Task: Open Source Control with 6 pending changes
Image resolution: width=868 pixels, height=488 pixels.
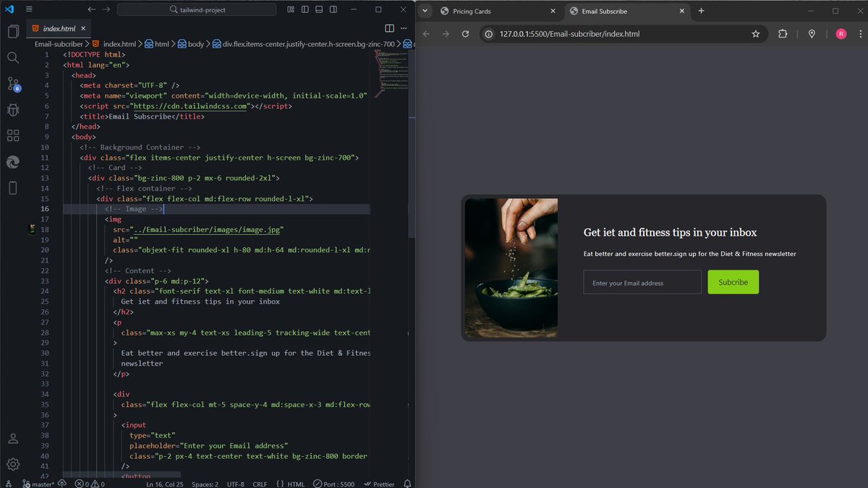Action: 12,83
